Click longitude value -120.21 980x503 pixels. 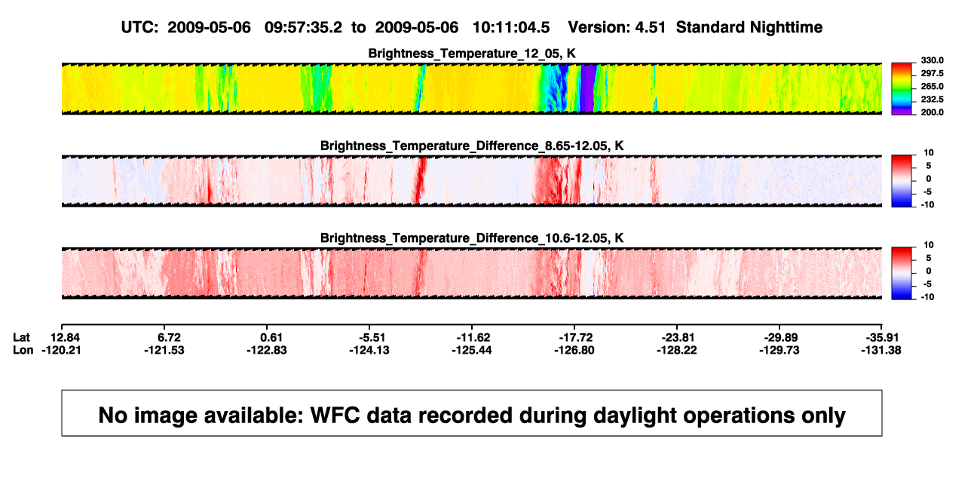[62, 350]
